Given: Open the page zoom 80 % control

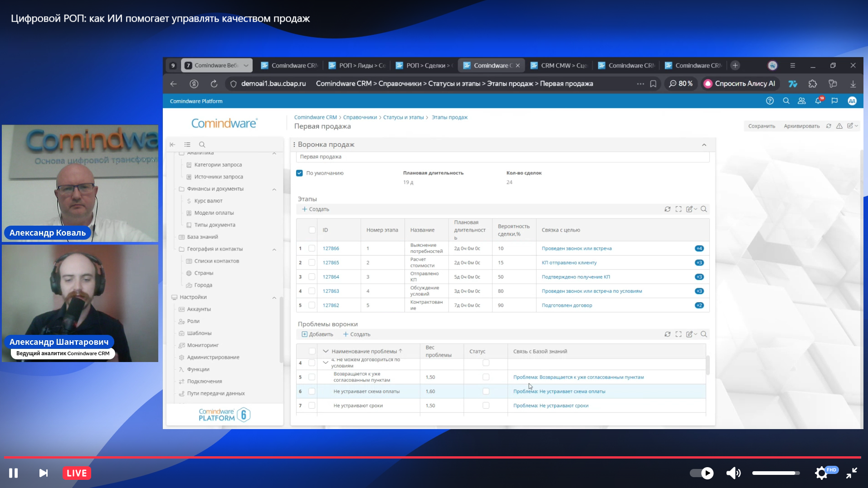Looking at the screenshot, I should click(x=681, y=84).
